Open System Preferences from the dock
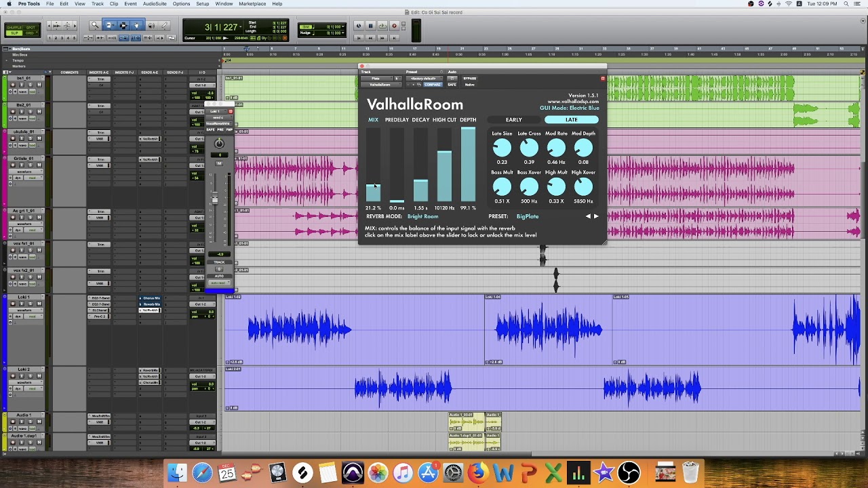Image resolution: width=868 pixels, height=488 pixels. point(453,472)
